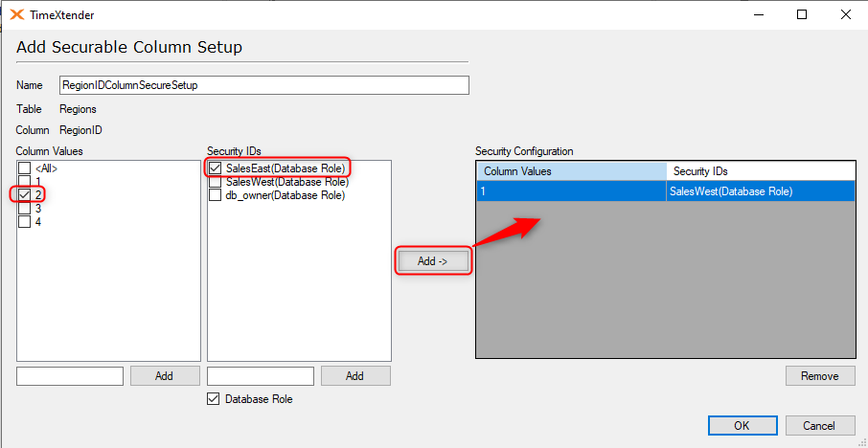Click the Add -> button
This screenshot has height=448, width=868.
(x=433, y=261)
